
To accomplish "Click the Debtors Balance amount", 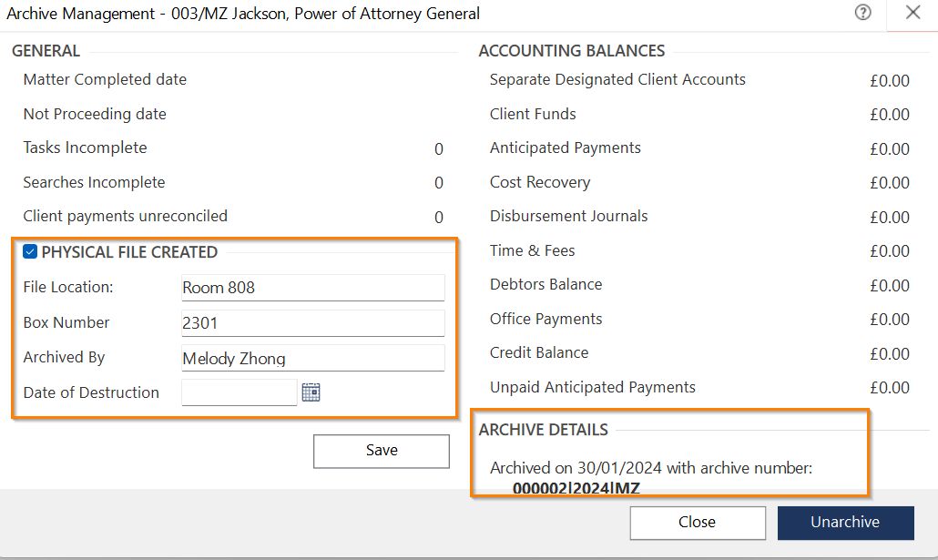I will 889,286.
